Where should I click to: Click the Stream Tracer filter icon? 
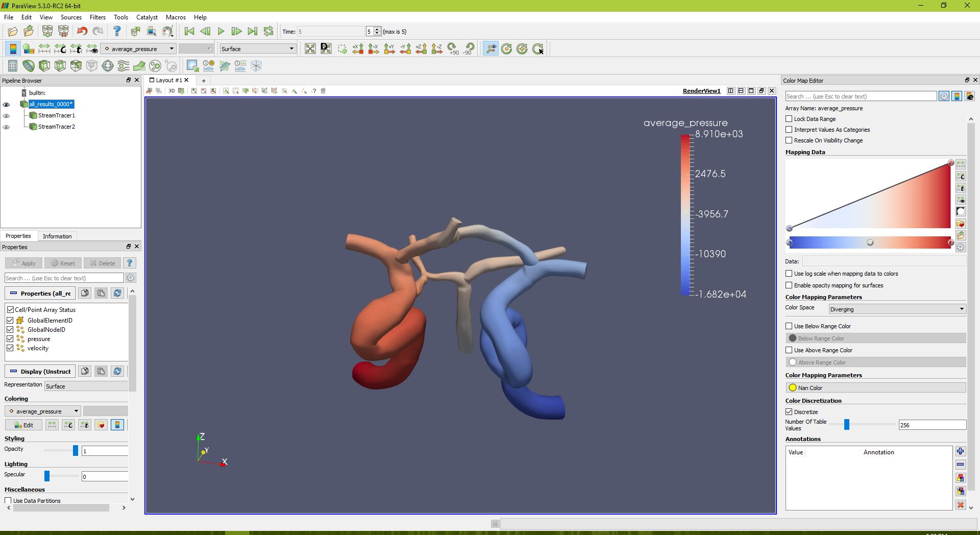coord(123,66)
